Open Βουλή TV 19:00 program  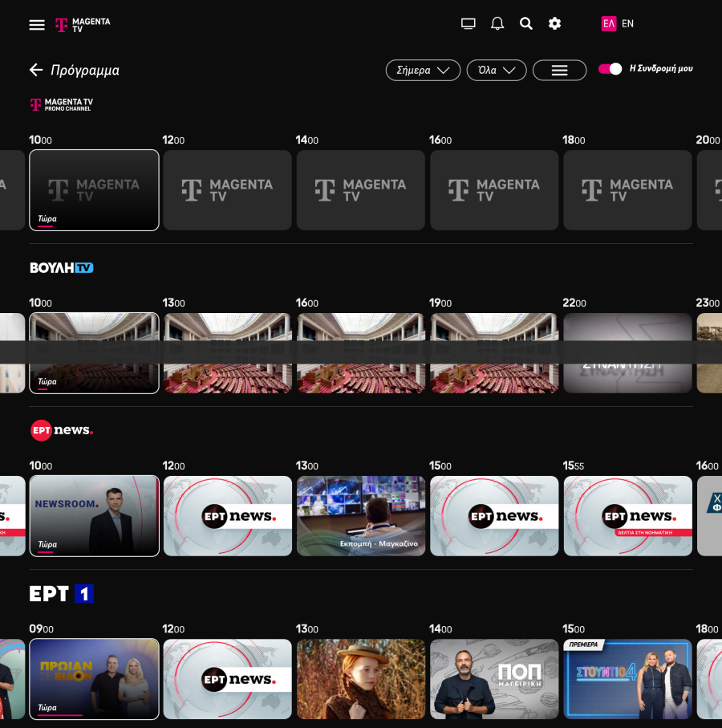494,353
